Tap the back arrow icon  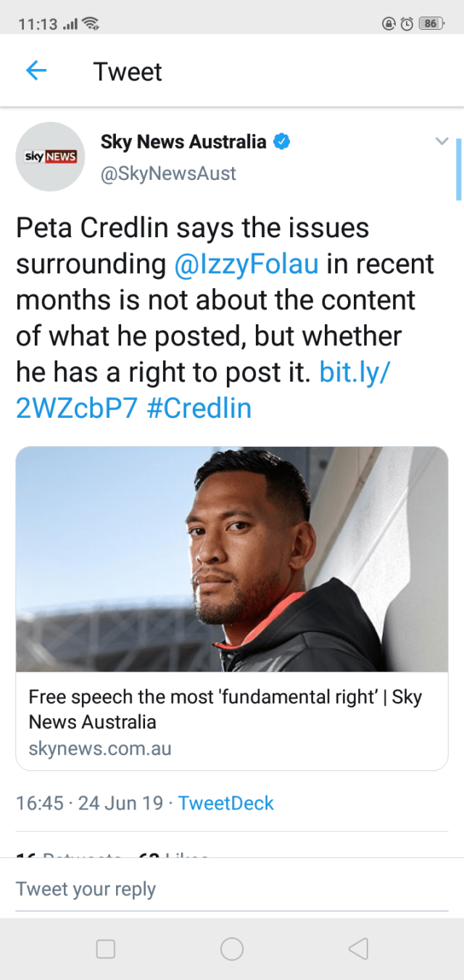[x=36, y=71]
